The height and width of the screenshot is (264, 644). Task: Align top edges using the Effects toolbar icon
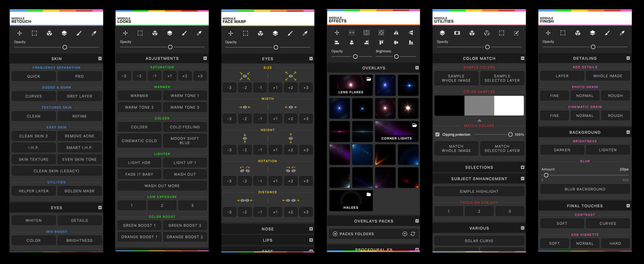pyautogui.click(x=381, y=42)
